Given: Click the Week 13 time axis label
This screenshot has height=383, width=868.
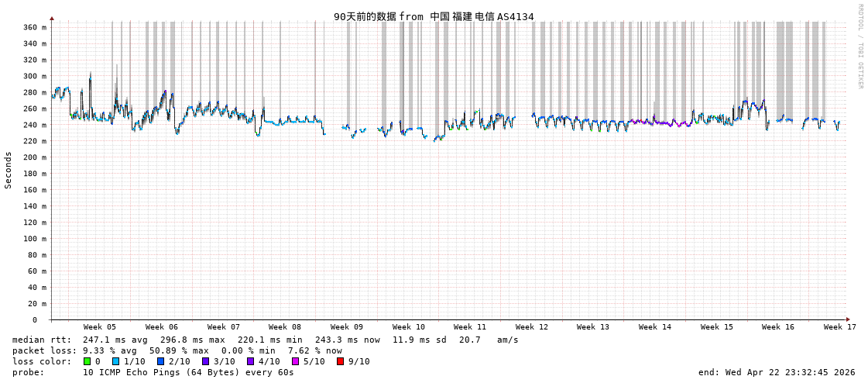Looking at the screenshot, I should [x=593, y=327].
